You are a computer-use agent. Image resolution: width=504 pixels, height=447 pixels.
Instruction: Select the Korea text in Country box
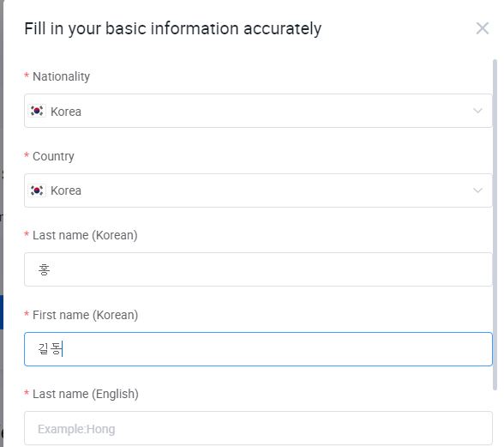(x=66, y=190)
